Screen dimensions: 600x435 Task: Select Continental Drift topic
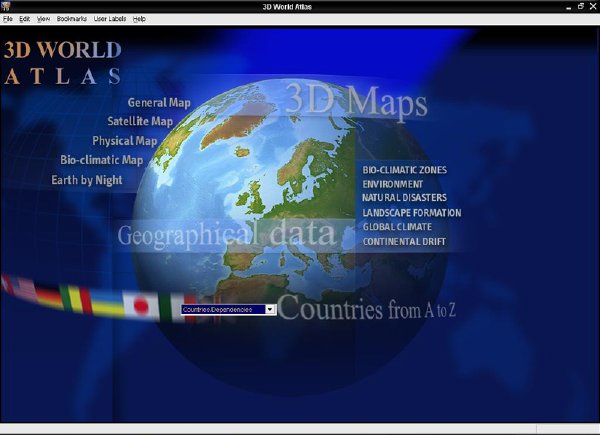(404, 241)
